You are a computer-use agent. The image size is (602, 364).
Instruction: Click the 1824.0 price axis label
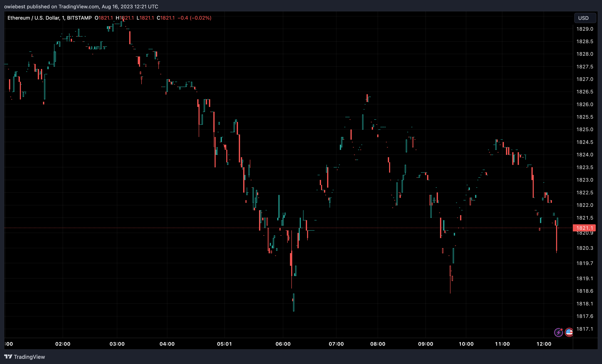(x=585, y=155)
